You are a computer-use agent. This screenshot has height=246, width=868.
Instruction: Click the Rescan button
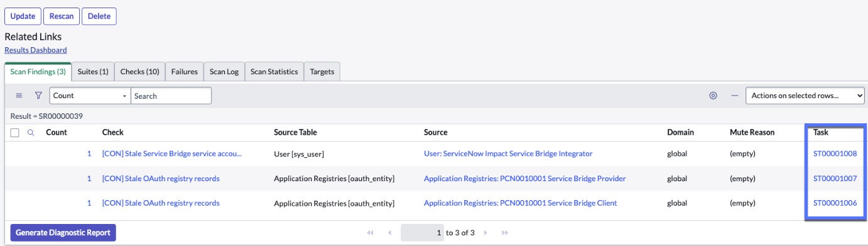click(x=62, y=16)
